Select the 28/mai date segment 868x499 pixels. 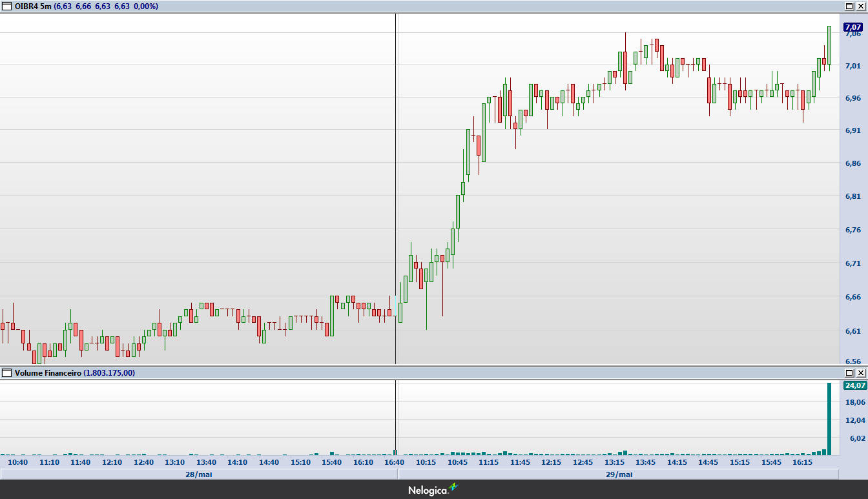pos(199,474)
